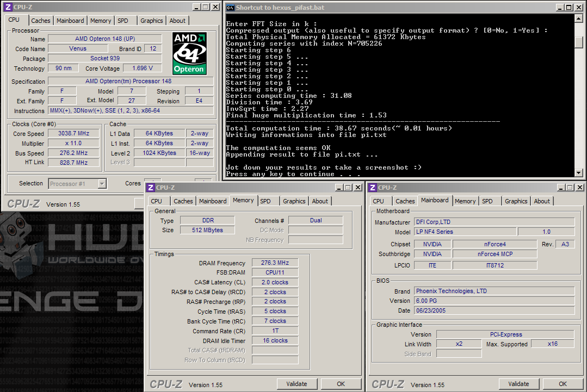Switch to the Memory tab in the Mainboard CPU-Z window

[x=465, y=201]
